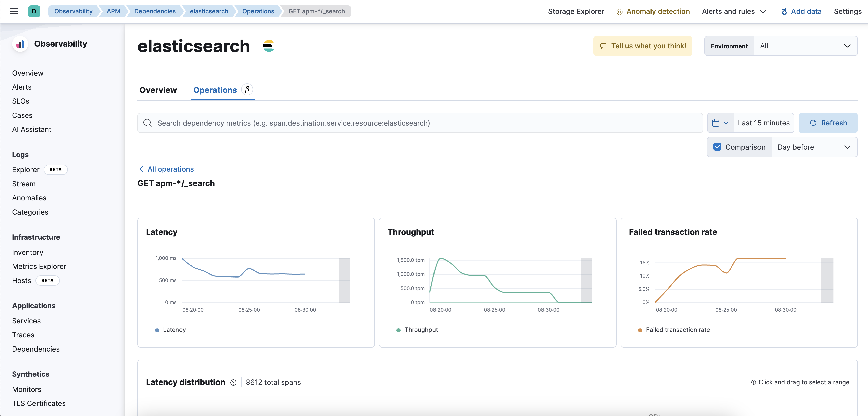The image size is (868, 416).
Task: Click the Add data icon
Action: (783, 12)
